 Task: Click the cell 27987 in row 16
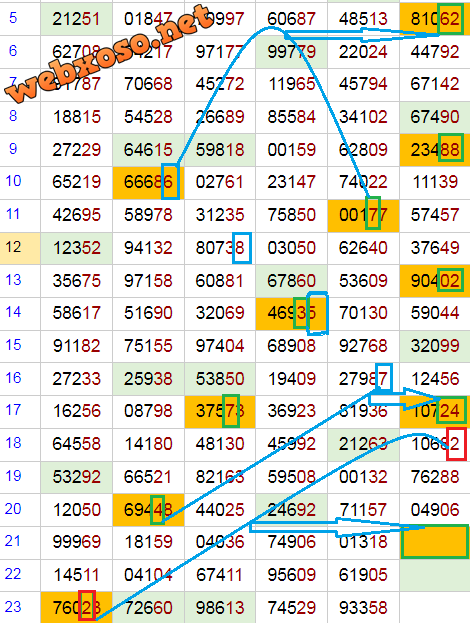(x=363, y=379)
